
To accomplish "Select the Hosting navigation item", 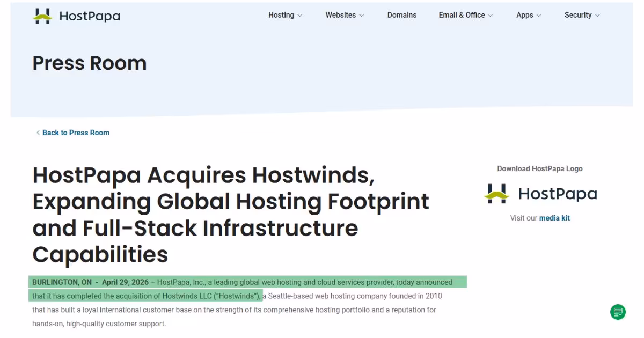I will (x=281, y=15).
